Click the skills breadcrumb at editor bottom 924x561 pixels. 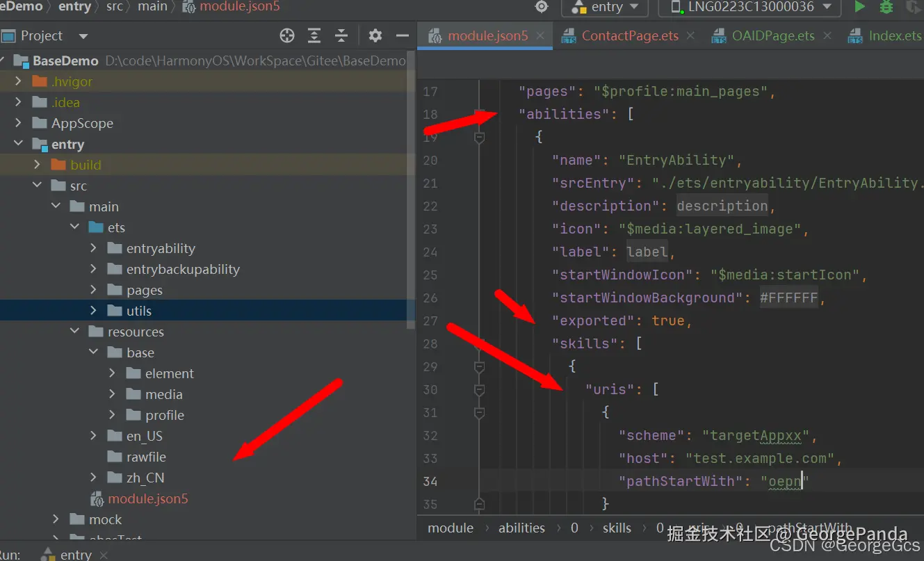pyautogui.click(x=617, y=528)
